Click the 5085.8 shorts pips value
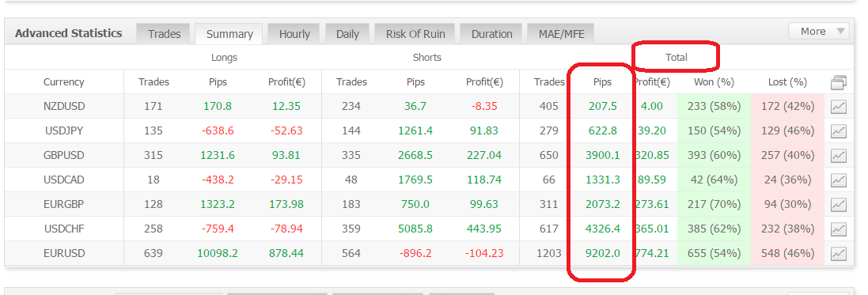This screenshot has width=868, height=295. [x=415, y=228]
